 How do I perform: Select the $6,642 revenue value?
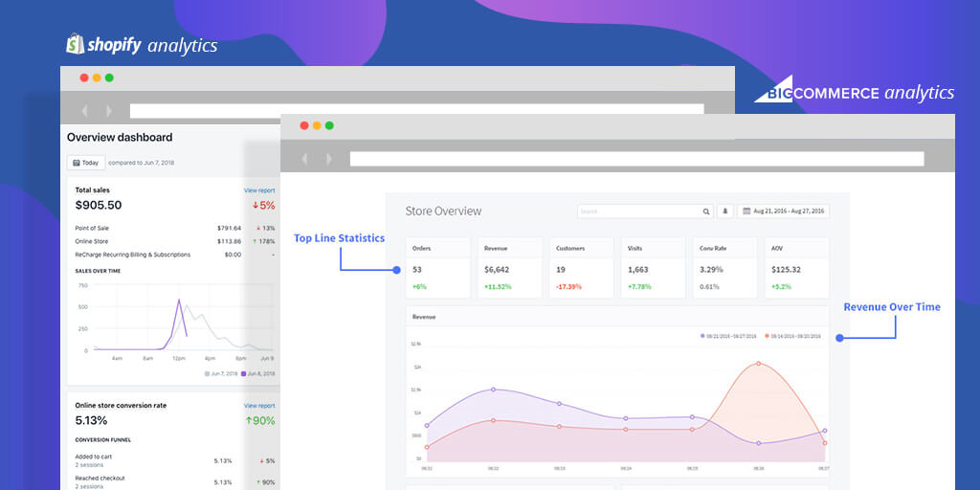pyautogui.click(x=497, y=270)
